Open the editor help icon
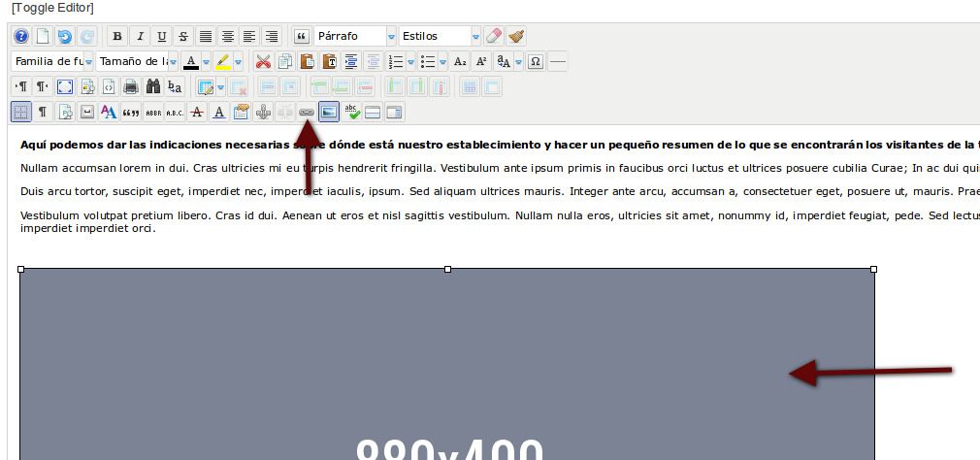This screenshot has height=460, width=980. point(21,36)
